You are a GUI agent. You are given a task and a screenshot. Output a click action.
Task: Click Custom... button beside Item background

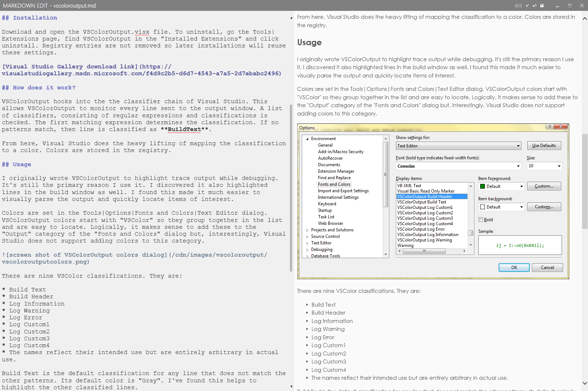click(544, 207)
